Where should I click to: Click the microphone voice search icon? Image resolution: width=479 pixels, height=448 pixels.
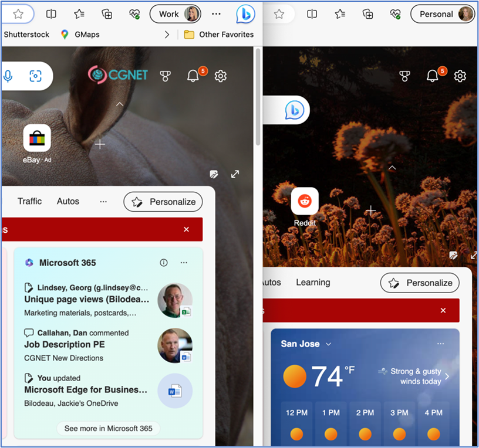pyautogui.click(x=8, y=76)
